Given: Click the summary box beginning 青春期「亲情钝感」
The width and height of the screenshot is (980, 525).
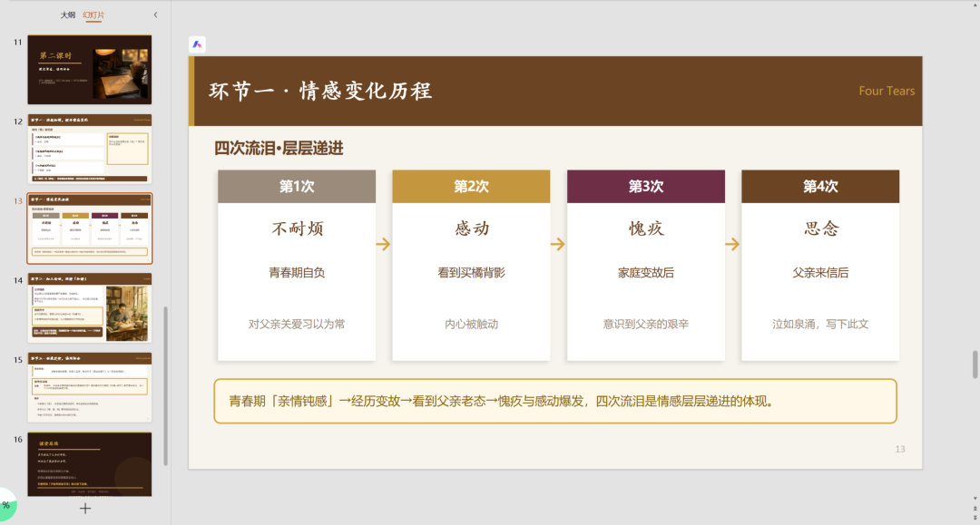Looking at the screenshot, I should coord(555,402).
